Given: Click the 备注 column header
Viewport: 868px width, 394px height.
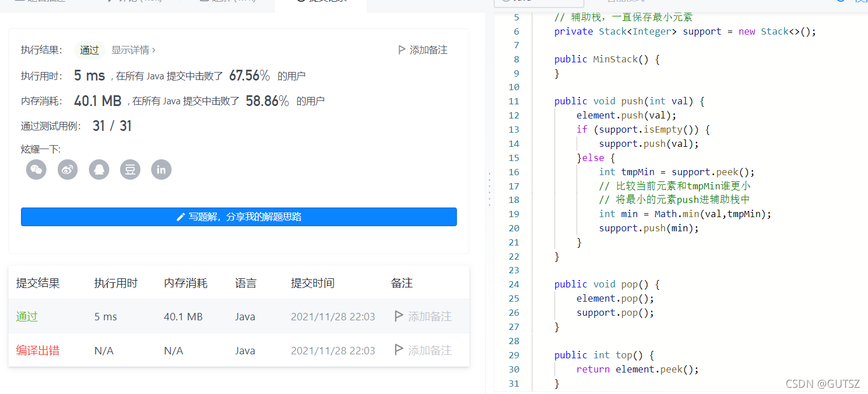Looking at the screenshot, I should pyautogui.click(x=401, y=283).
